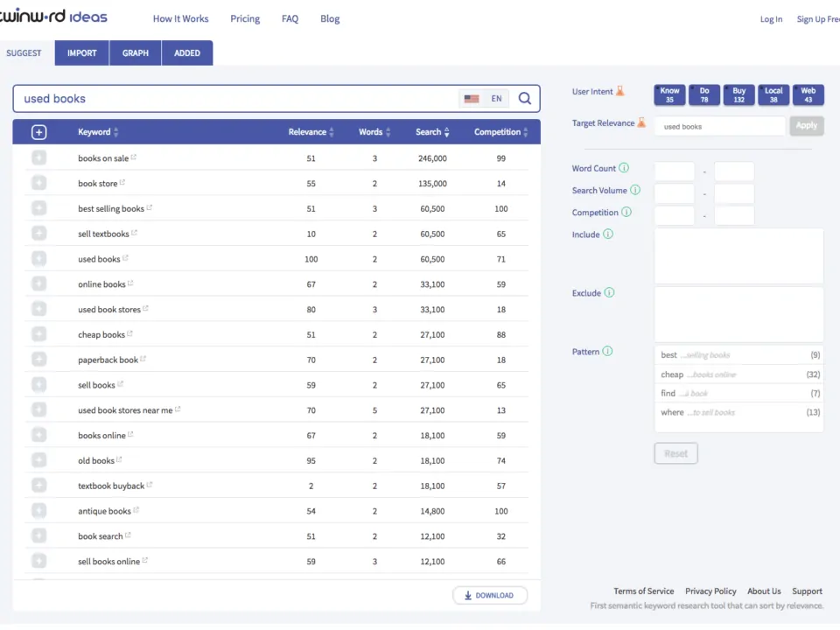
Task: Add 'online books' with plus icon
Action: point(38,283)
